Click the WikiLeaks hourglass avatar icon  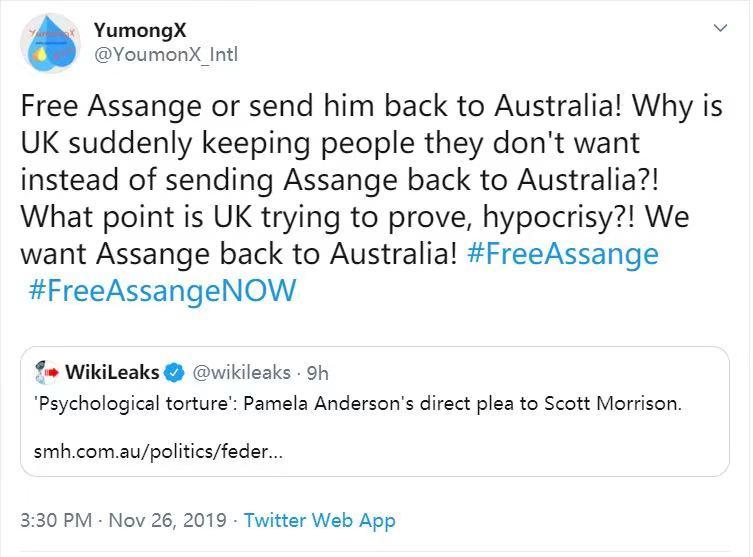point(47,372)
